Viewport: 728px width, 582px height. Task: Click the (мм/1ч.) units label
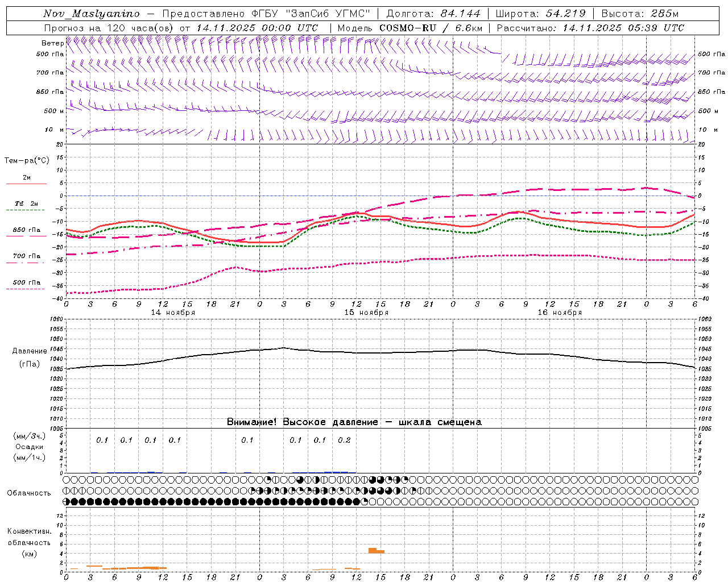point(30,458)
